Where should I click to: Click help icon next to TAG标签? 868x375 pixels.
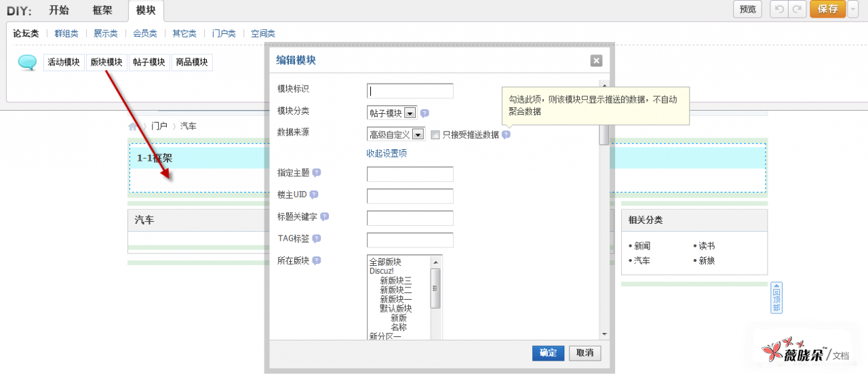pos(316,238)
